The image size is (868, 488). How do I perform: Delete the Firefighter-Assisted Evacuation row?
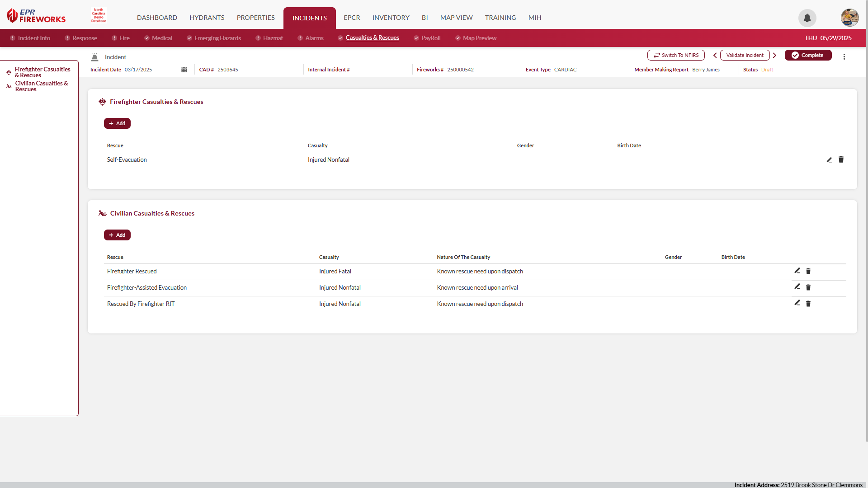tap(808, 287)
